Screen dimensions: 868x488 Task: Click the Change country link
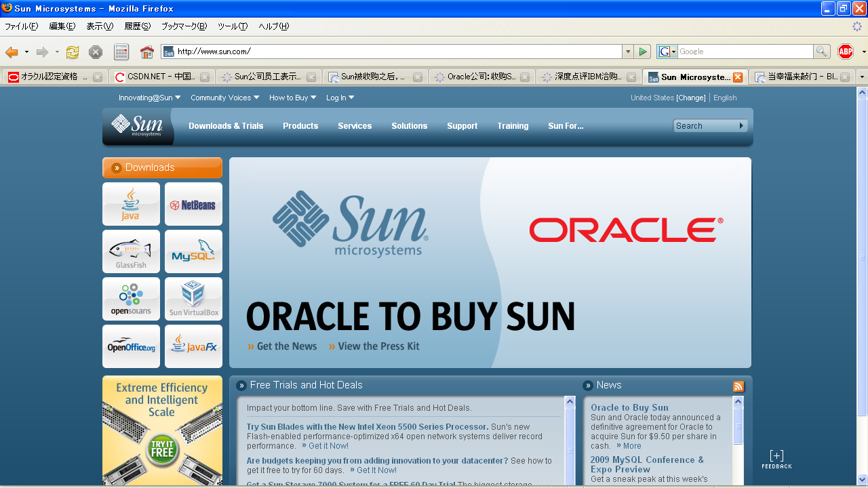pos(691,98)
